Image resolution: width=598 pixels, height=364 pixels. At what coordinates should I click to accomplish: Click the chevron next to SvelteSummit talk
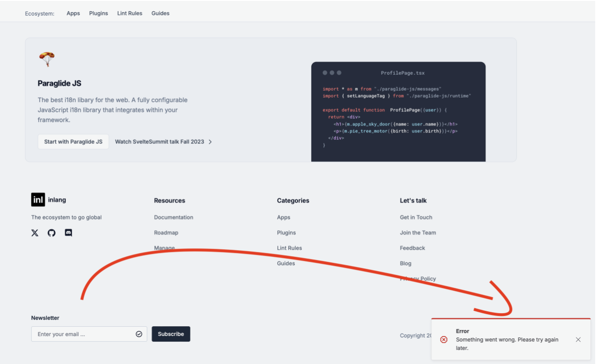(210, 142)
